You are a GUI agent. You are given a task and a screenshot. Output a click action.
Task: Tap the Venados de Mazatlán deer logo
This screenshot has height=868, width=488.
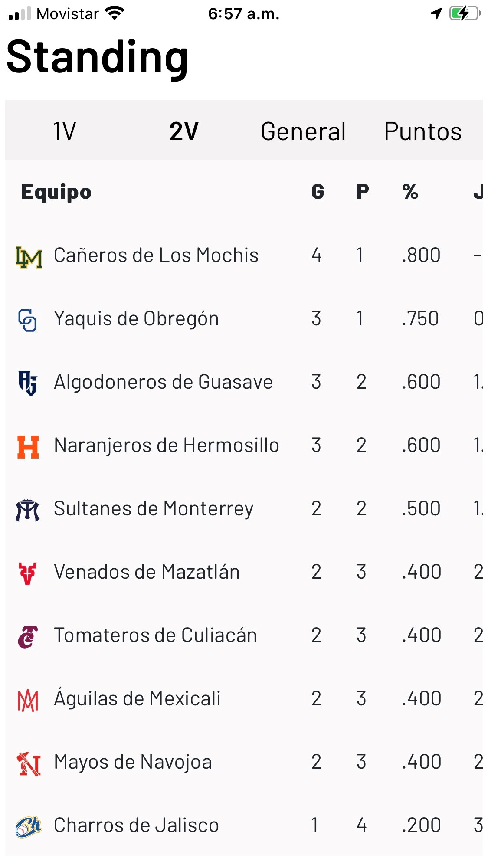pyautogui.click(x=28, y=573)
